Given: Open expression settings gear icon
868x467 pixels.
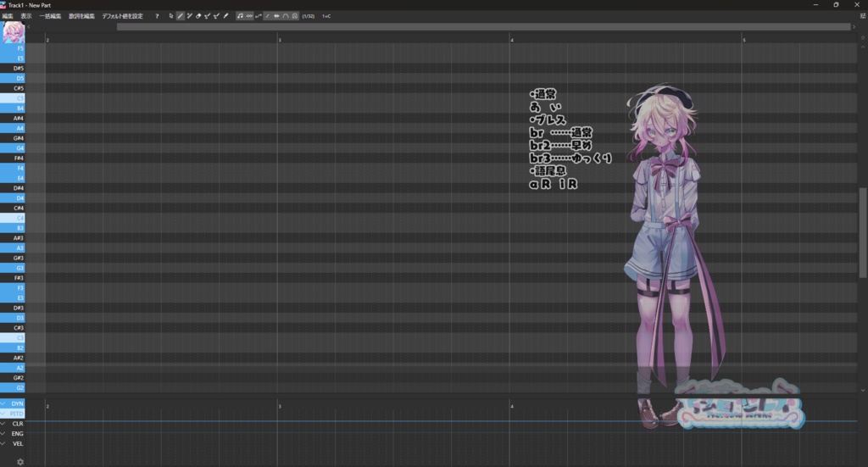Looking at the screenshot, I should 20,461.
